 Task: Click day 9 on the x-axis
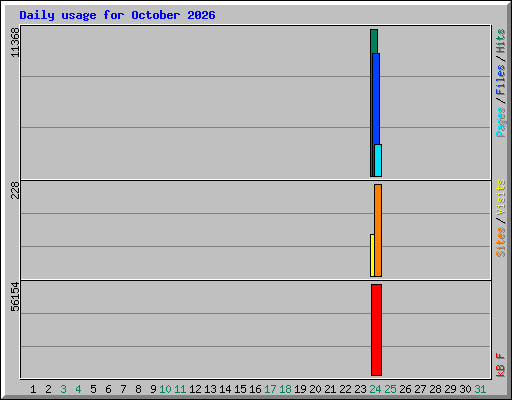point(153,389)
